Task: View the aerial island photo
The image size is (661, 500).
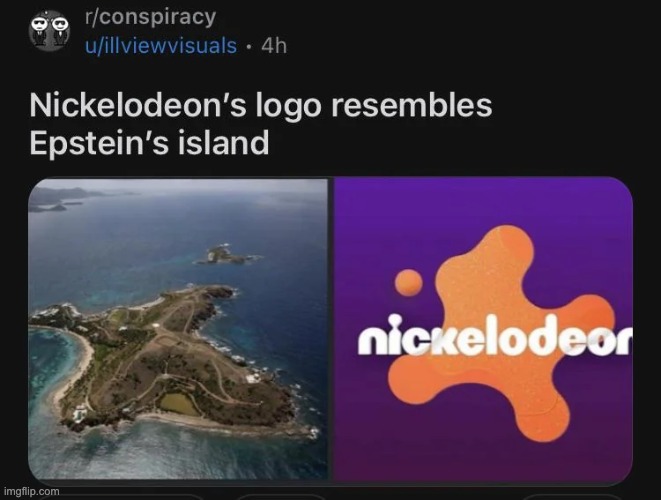Action: click(x=178, y=329)
